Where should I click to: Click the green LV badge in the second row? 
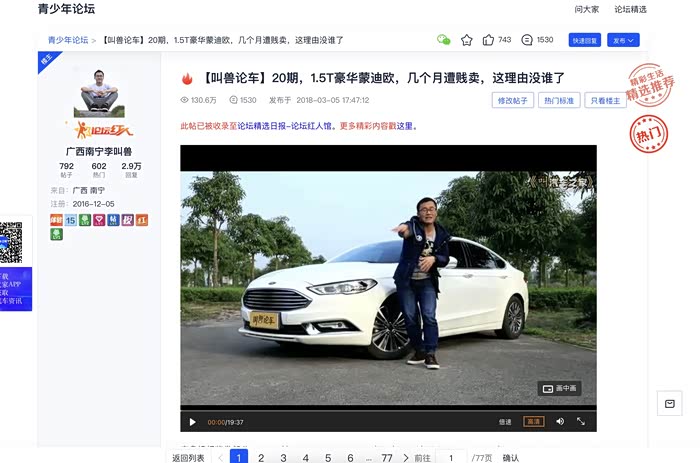pyautogui.click(x=56, y=234)
